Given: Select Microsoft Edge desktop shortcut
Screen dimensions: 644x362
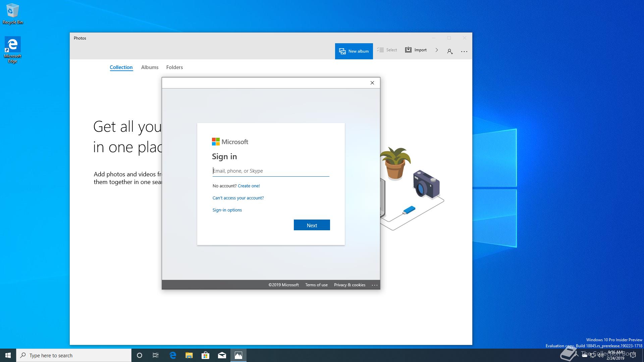Looking at the screenshot, I should click(x=12, y=50).
